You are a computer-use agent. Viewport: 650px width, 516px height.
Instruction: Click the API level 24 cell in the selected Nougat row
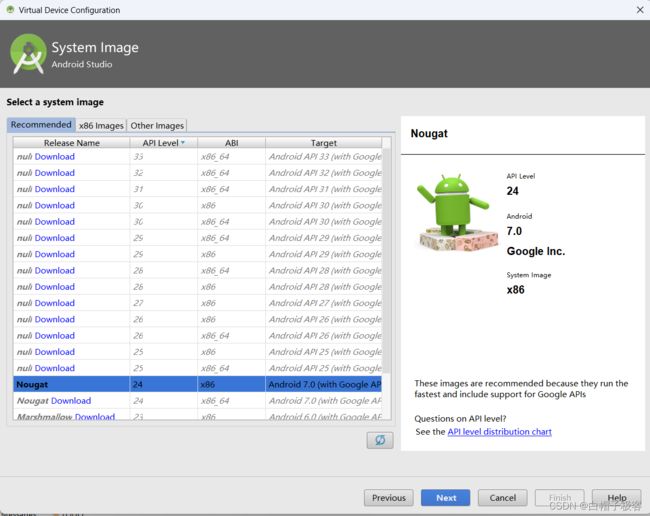(x=164, y=384)
